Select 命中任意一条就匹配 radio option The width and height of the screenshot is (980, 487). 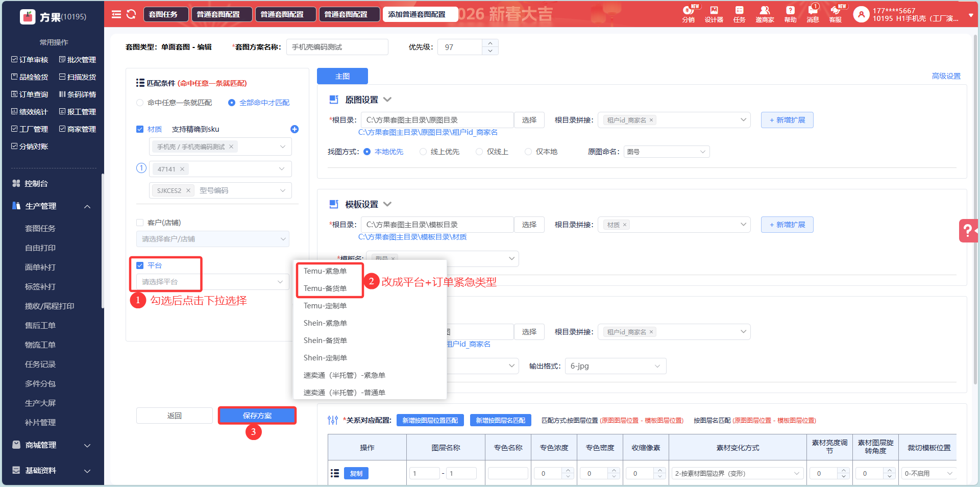(x=140, y=103)
